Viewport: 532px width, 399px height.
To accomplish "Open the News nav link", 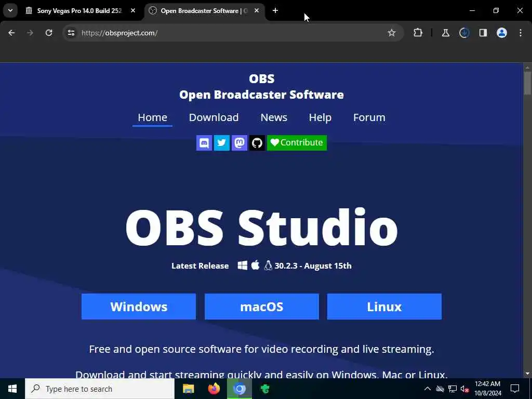I will pos(274,117).
